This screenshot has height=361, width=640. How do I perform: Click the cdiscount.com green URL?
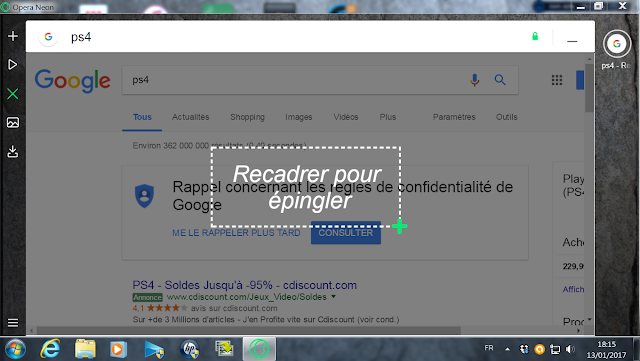click(247, 297)
